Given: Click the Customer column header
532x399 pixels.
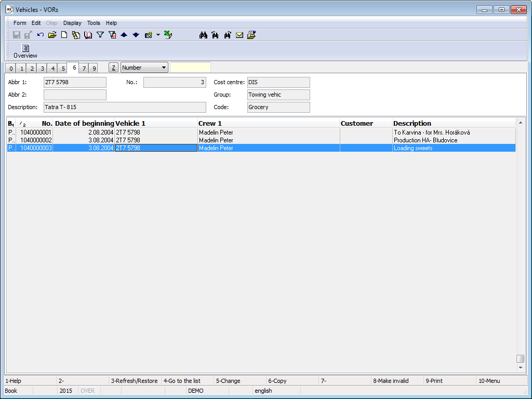Looking at the screenshot, I should [366, 124].
